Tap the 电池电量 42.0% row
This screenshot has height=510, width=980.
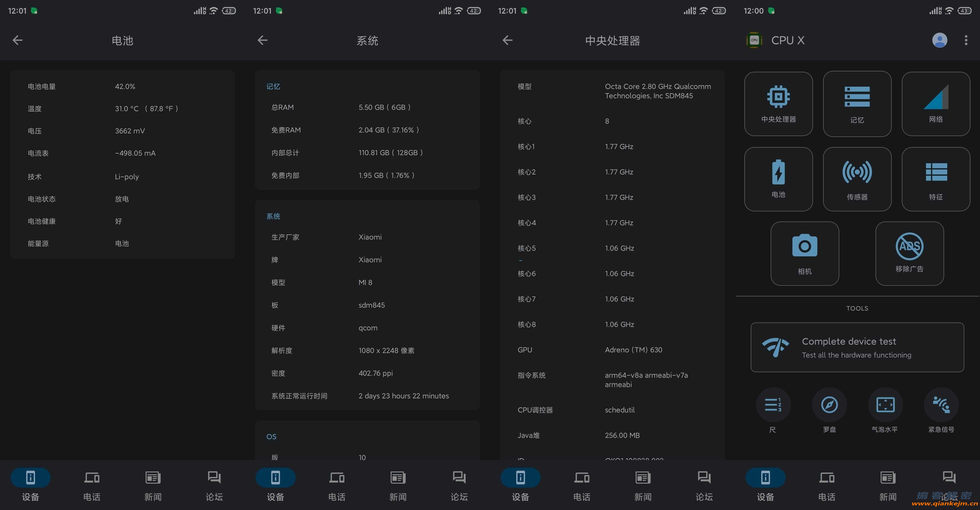tap(122, 86)
